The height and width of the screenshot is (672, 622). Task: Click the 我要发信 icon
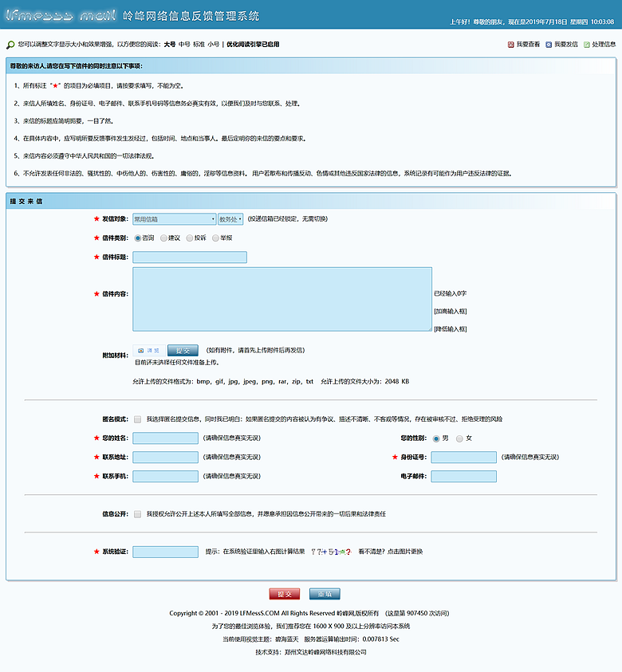549,45
